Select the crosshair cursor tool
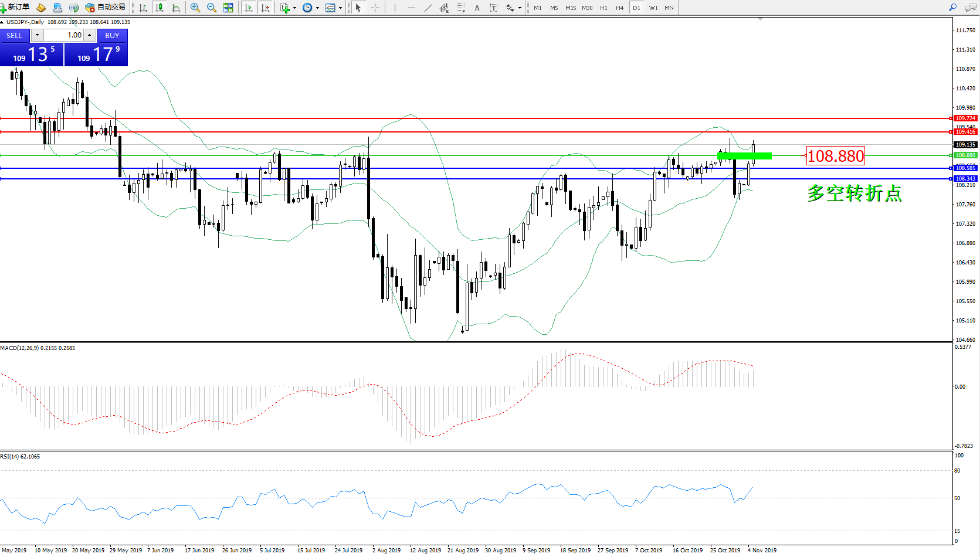Viewport: 980px width, 557px height. 375,8
